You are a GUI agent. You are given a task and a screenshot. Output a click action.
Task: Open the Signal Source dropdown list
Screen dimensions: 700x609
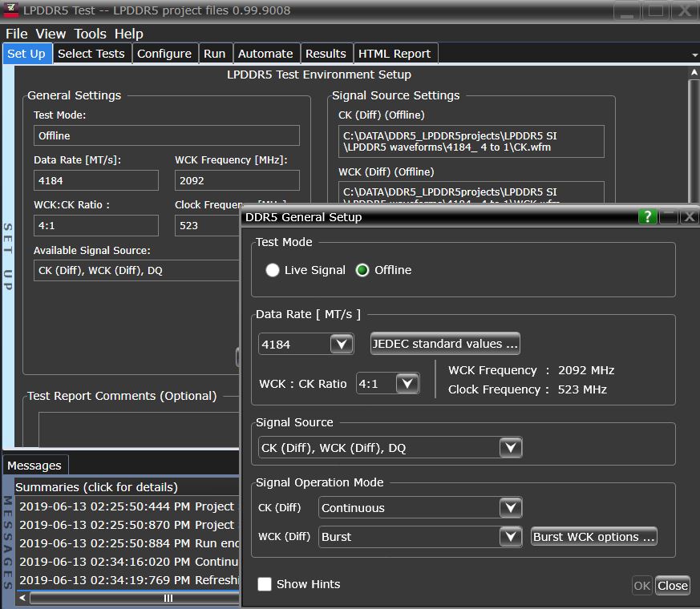pos(510,448)
